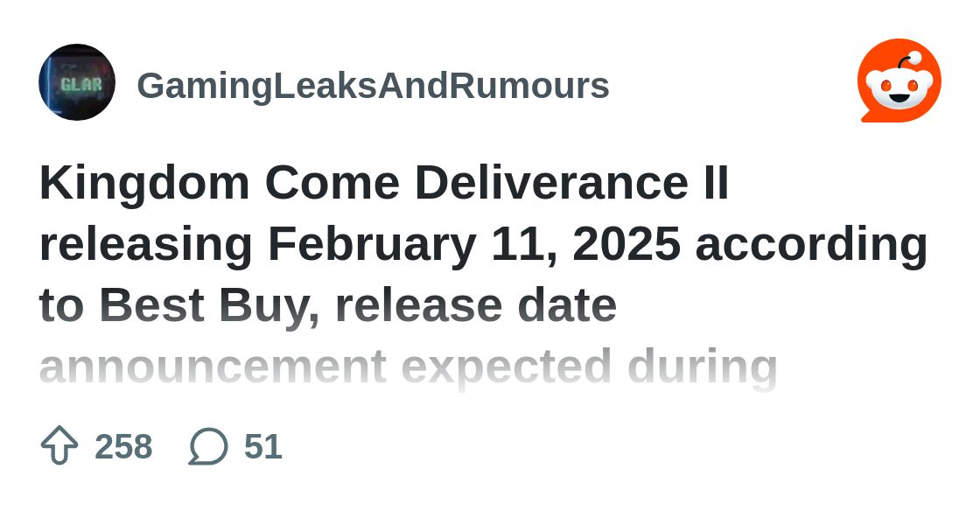Screen dimensions: 980x511
Task: Click the Reddit Snoo logo
Action: click(x=899, y=80)
